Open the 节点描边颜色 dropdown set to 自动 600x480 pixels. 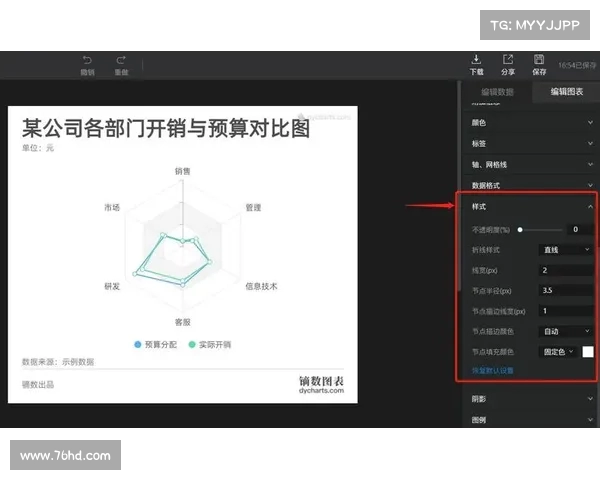pyautogui.click(x=566, y=331)
